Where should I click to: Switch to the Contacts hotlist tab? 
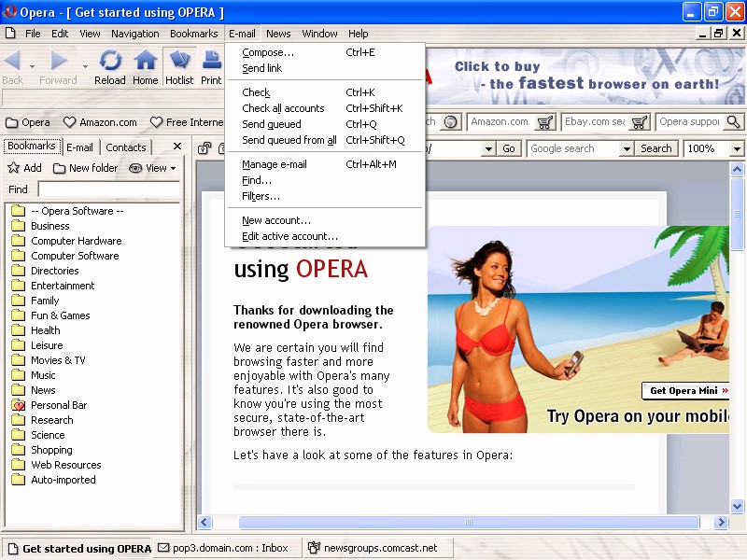click(x=126, y=147)
